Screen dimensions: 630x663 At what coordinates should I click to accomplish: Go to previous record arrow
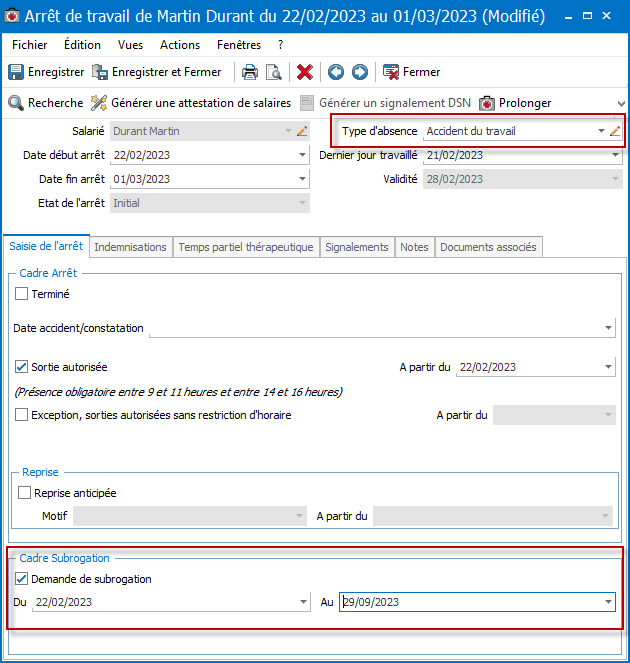click(x=336, y=72)
